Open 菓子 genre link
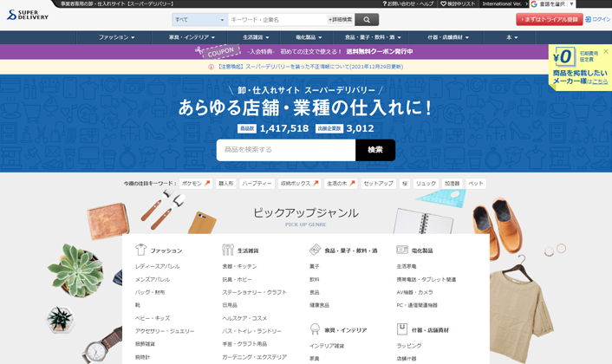 click(314, 266)
